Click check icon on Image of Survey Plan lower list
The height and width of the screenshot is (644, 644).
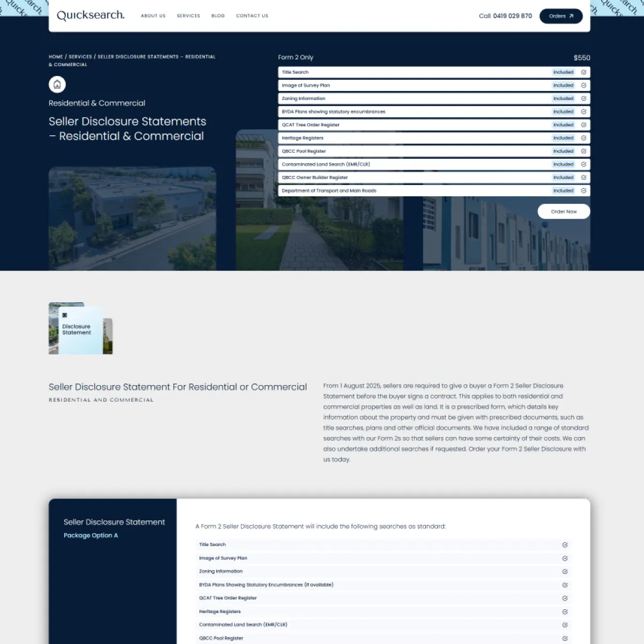click(565, 558)
